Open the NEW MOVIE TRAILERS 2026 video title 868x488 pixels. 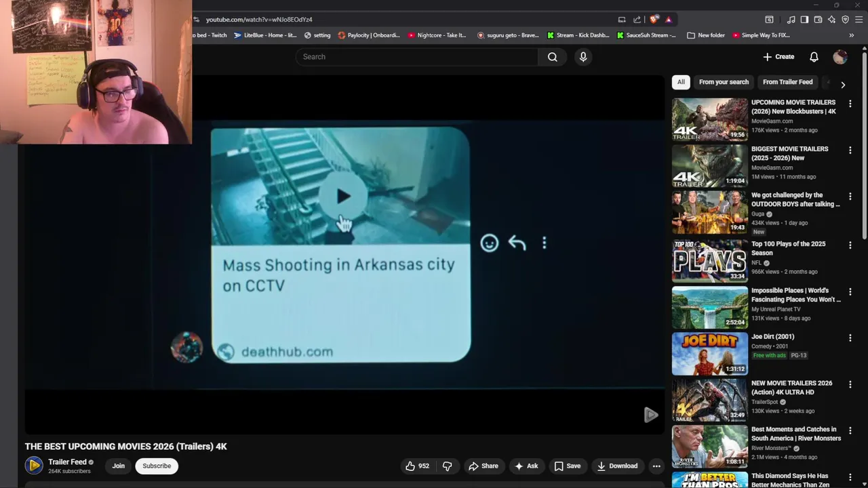point(791,388)
